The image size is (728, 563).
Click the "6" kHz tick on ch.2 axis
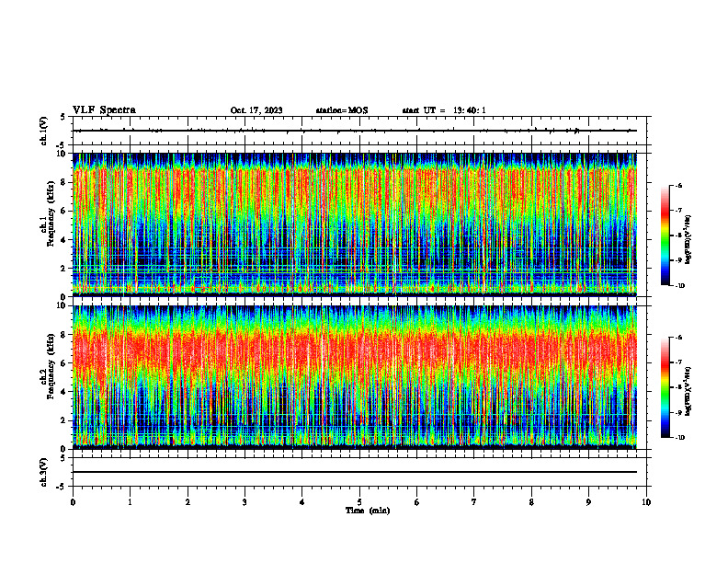click(x=65, y=363)
